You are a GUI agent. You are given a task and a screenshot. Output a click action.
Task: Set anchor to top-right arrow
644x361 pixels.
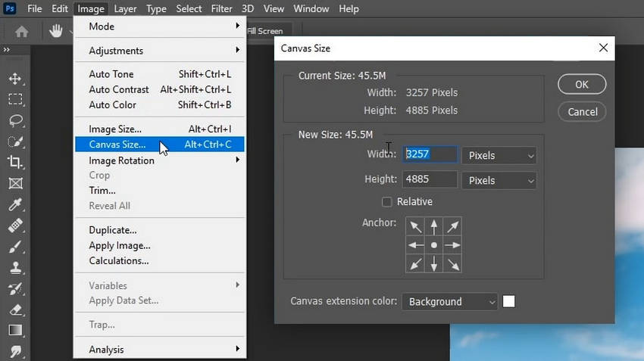point(452,226)
